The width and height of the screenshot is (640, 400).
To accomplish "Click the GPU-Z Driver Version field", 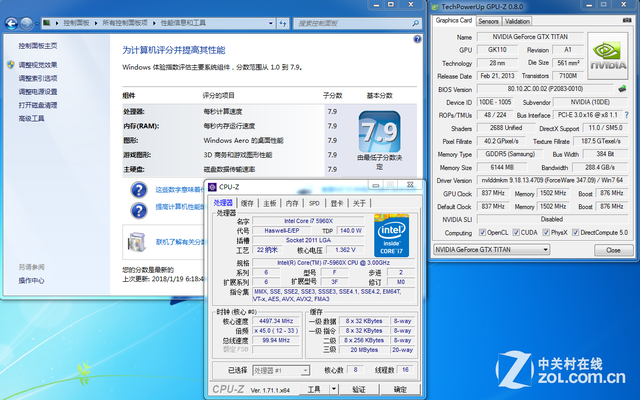I will click(552, 180).
